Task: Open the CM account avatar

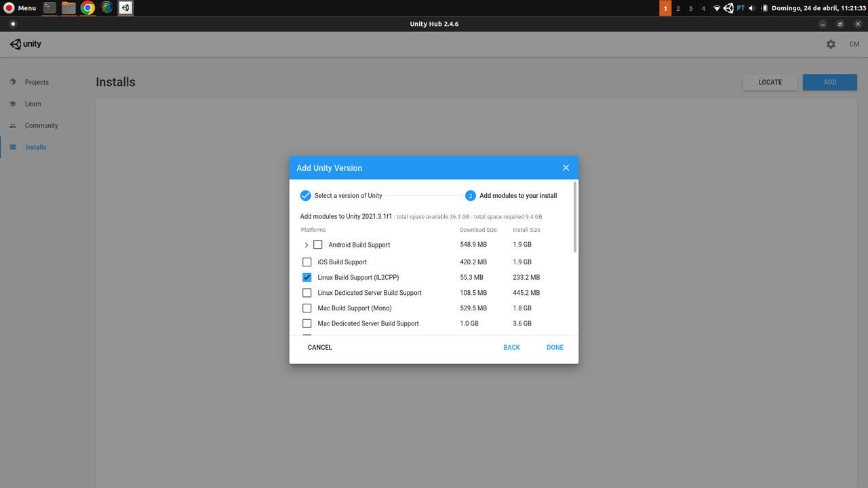Action: click(854, 44)
